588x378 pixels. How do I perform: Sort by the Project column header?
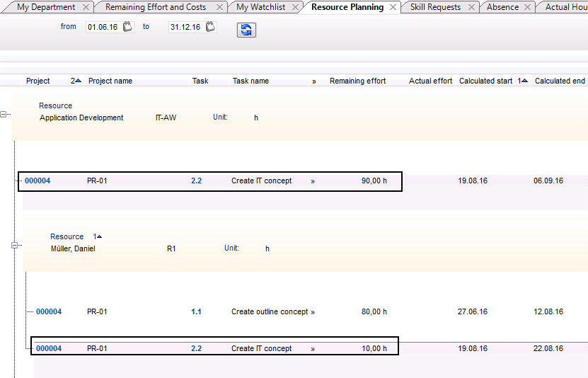click(38, 81)
